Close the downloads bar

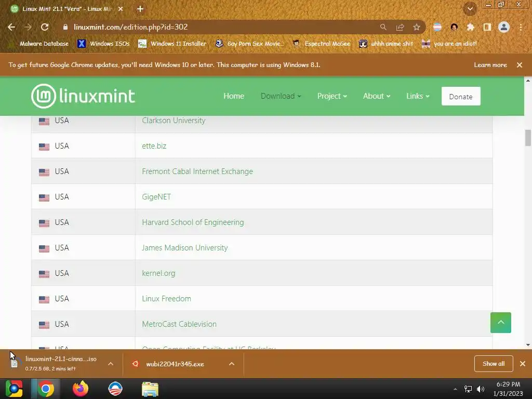(x=523, y=364)
